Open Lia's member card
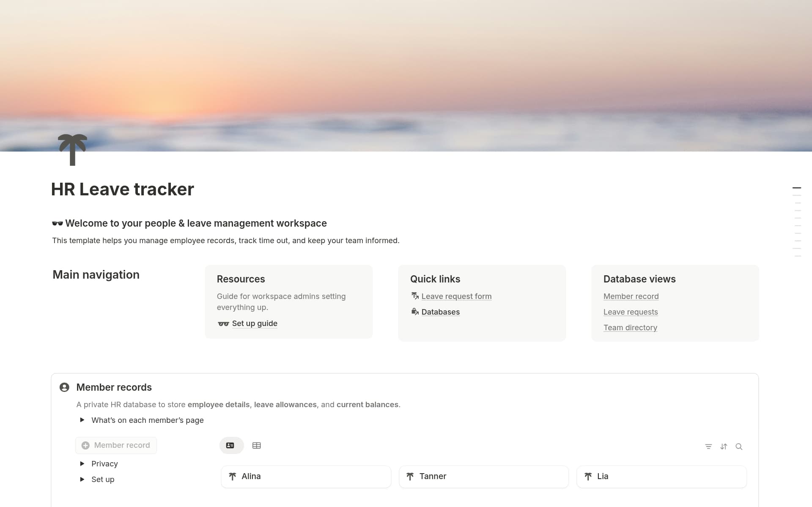This screenshot has height=507, width=812. 661,476
